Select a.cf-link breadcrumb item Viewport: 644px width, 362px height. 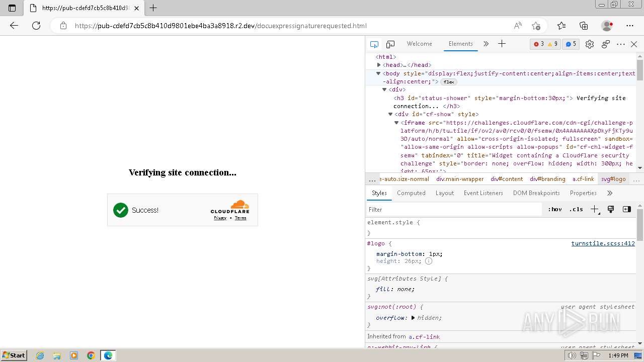(x=583, y=179)
